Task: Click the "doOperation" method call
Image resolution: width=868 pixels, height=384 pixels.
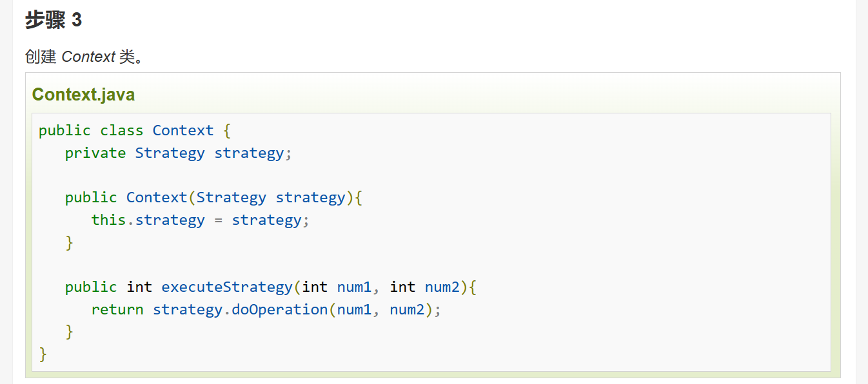Action: (279, 310)
